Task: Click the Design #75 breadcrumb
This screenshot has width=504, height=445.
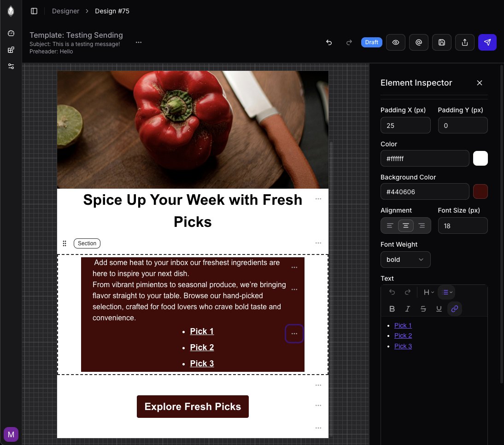Action: click(x=112, y=11)
